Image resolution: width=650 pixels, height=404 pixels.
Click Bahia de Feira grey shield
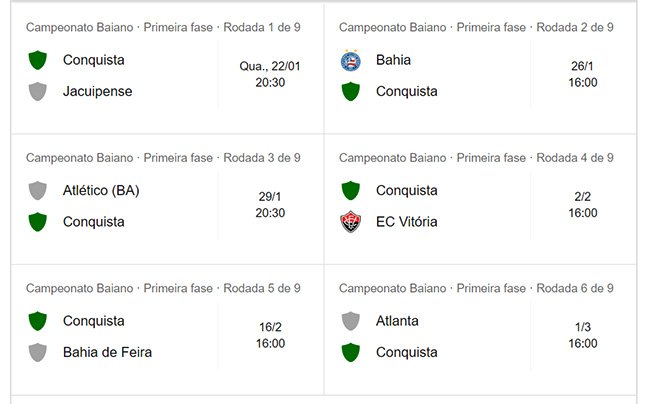click(x=38, y=353)
